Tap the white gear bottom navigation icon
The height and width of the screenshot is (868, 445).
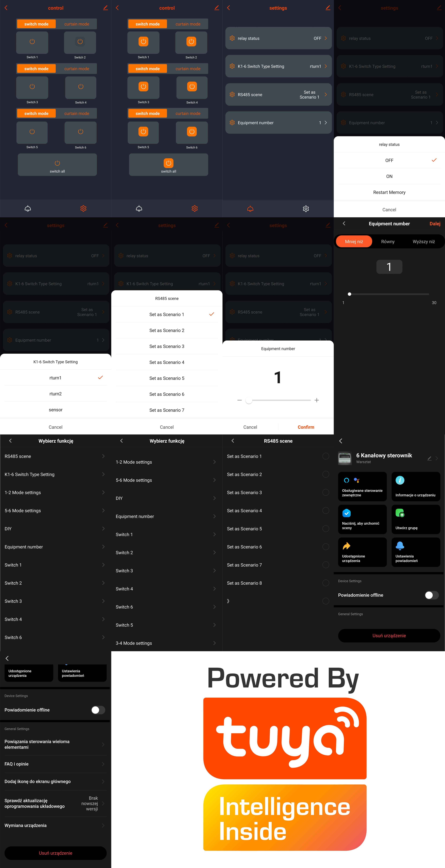pos(306,209)
